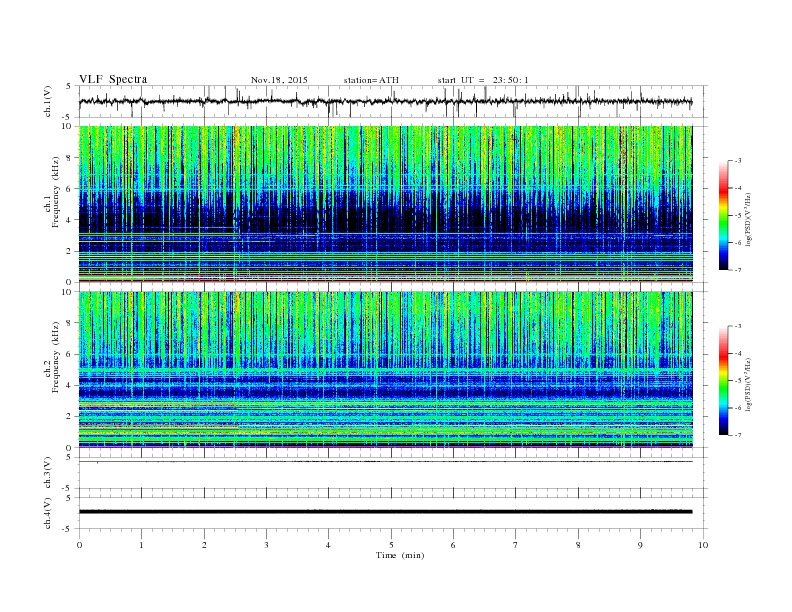Click the "3" tick on the time axis
Image resolution: width=792 pixels, height=612 pixels.
(266, 545)
